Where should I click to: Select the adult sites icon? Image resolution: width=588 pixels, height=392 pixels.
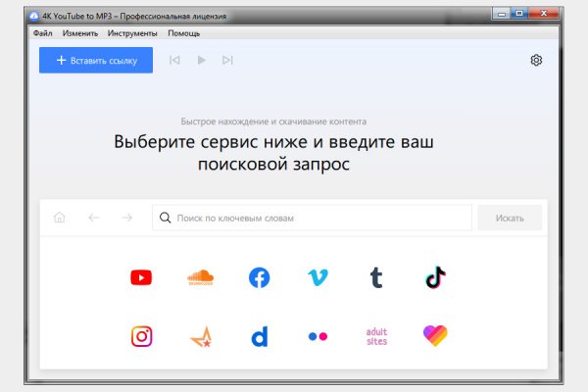[376, 336]
